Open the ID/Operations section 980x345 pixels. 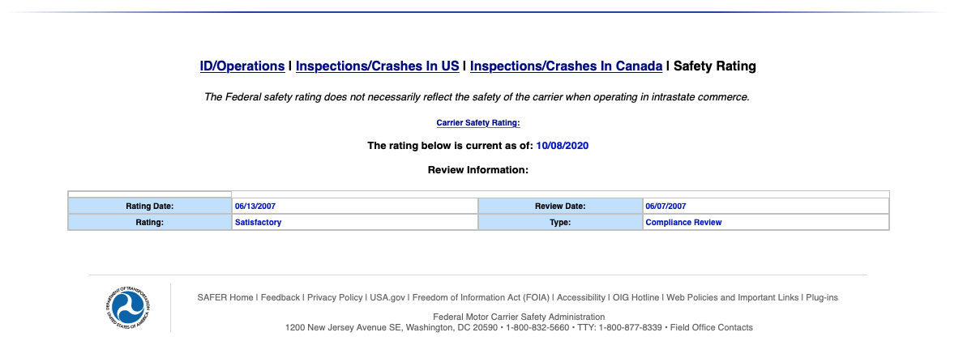coord(242,66)
